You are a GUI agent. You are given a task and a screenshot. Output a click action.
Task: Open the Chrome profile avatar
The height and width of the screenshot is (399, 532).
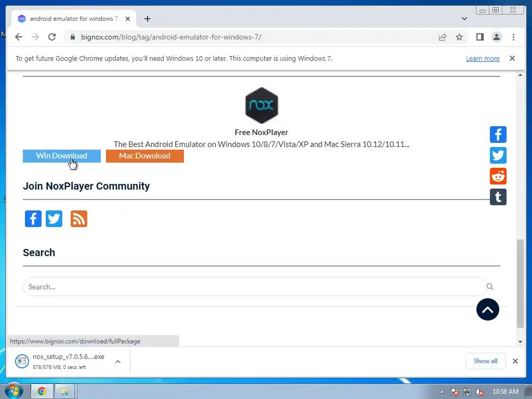[497, 37]
